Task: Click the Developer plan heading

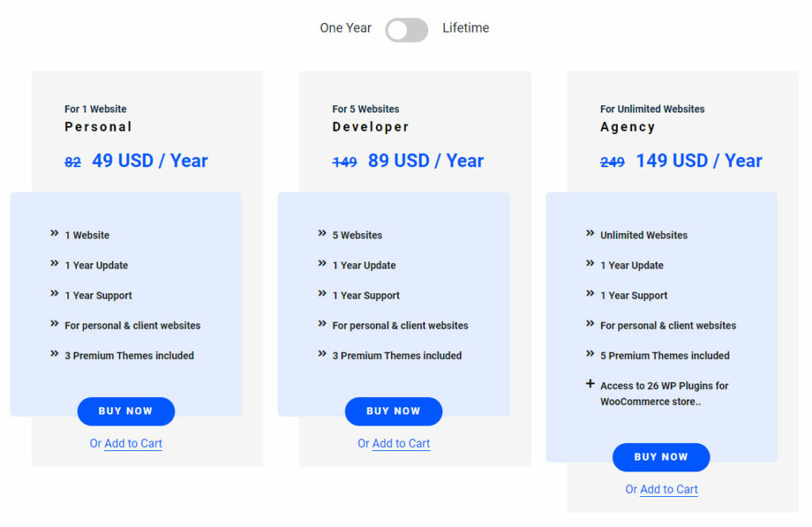Action: coord(371,127)
